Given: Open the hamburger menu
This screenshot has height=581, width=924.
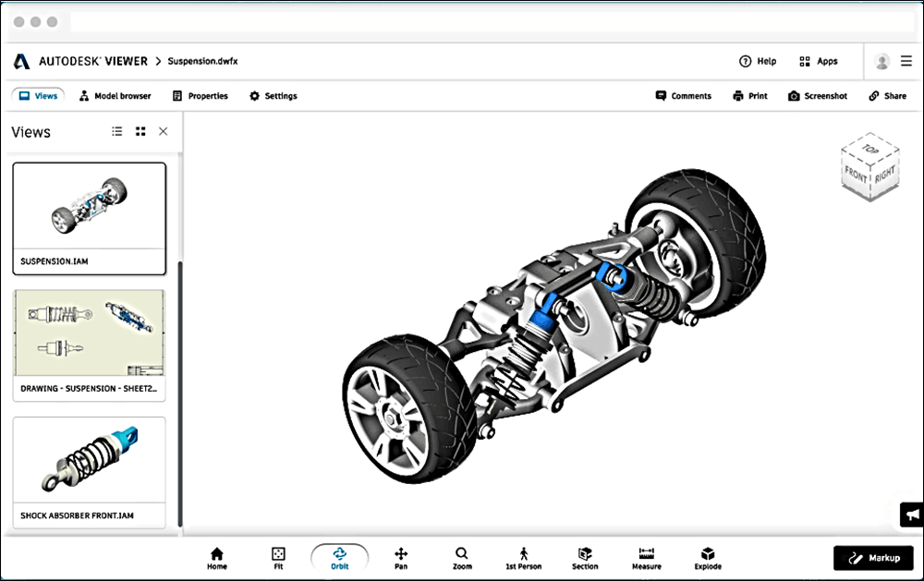Looking at the screenshot, I should [906, 61].
